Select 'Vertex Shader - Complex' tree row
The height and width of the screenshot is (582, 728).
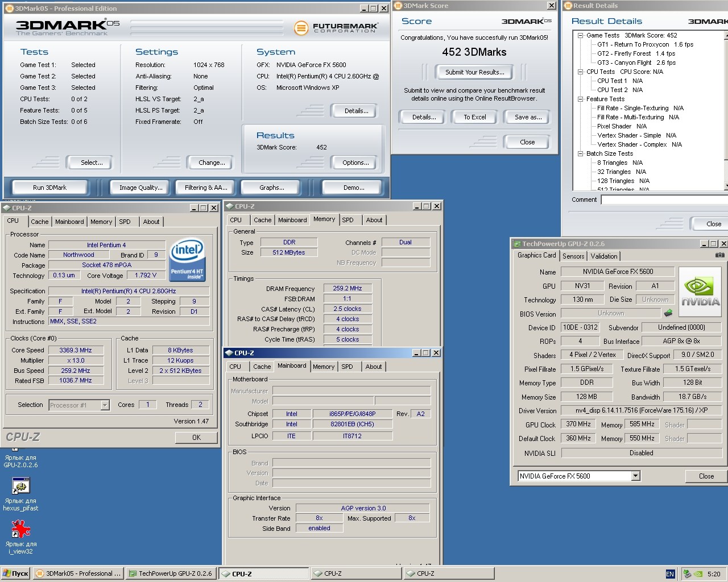coord(639,144)
